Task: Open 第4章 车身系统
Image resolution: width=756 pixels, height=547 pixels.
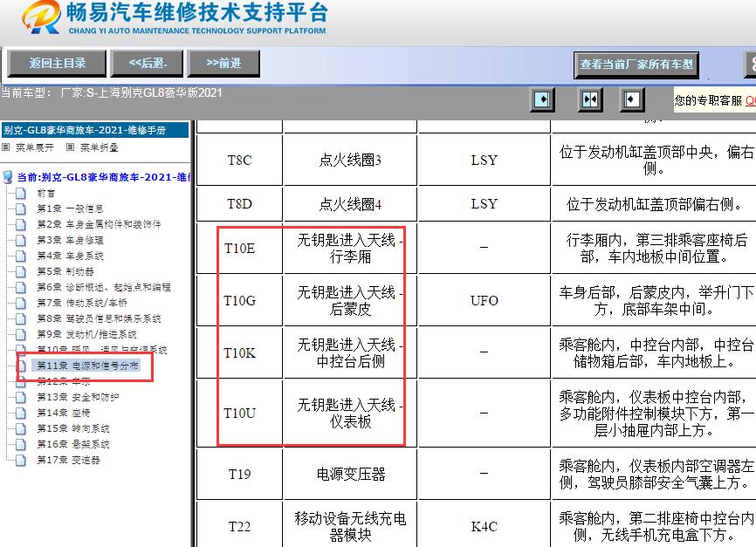Action: pos(71,256)
